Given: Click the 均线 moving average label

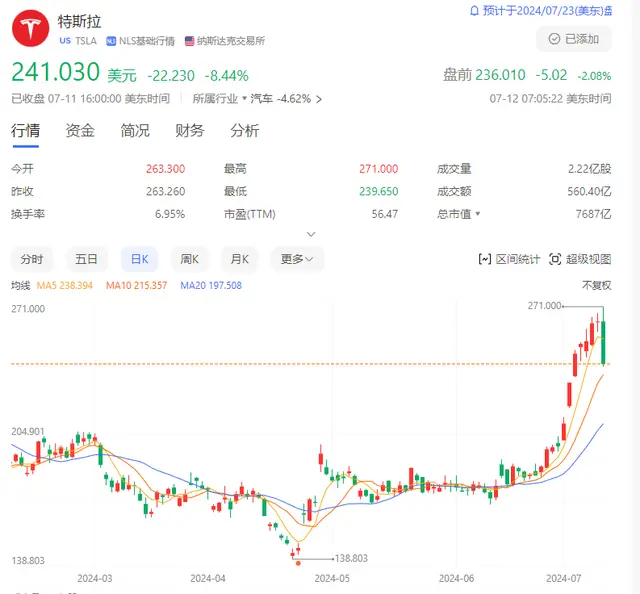Looking at the screenshot, I should pyautogui.click(x=20, y=285).
